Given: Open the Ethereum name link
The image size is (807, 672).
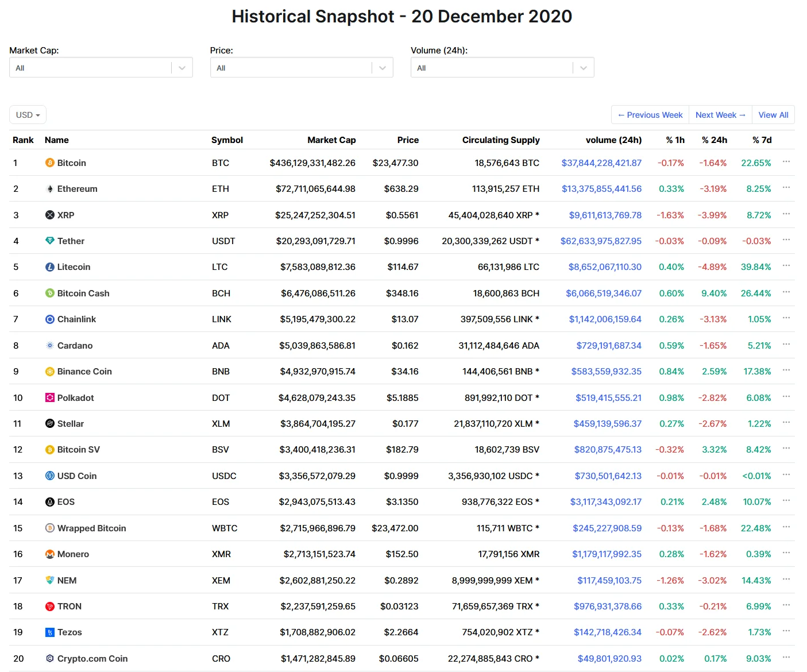Looking at the screenshot, I should click(78, 189).
